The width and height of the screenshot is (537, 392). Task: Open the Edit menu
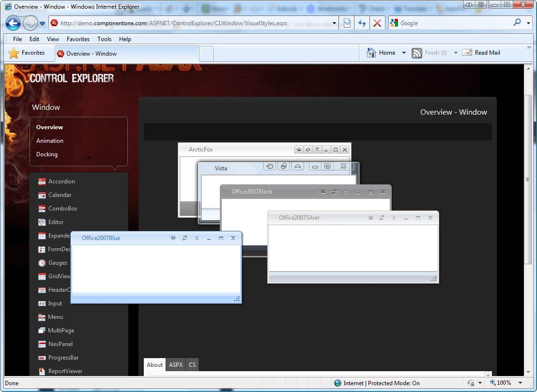pos(34,39)
